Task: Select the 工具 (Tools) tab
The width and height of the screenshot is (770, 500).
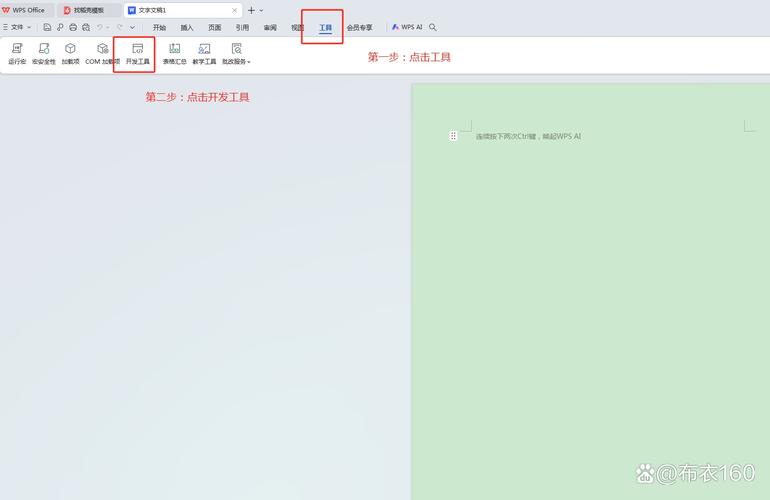Action: click(x=326, y=28)
